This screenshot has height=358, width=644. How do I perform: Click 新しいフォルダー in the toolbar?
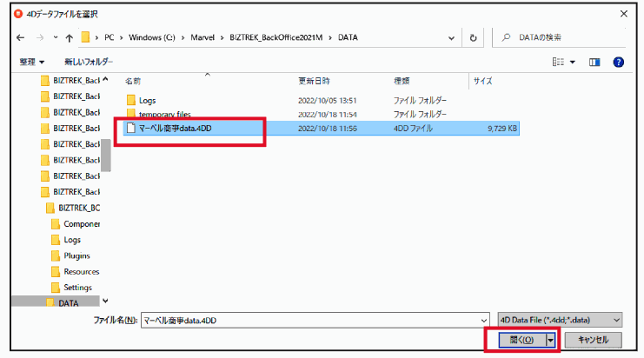click(89, 62)
